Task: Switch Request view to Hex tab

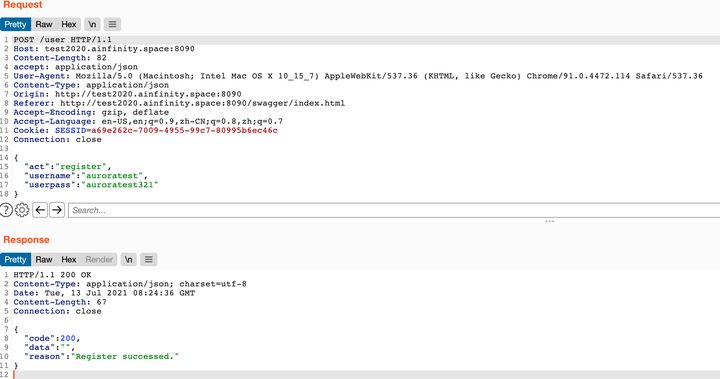Action: [69, 24]
